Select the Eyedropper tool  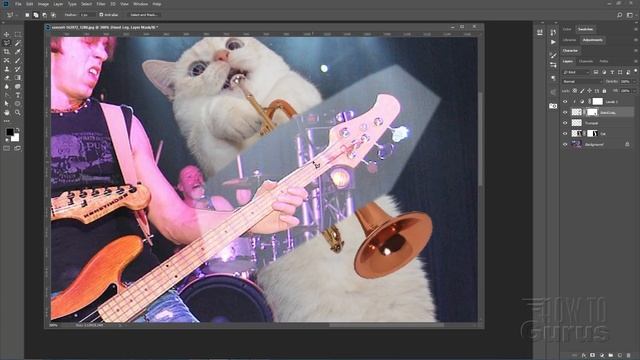point(18,52)
